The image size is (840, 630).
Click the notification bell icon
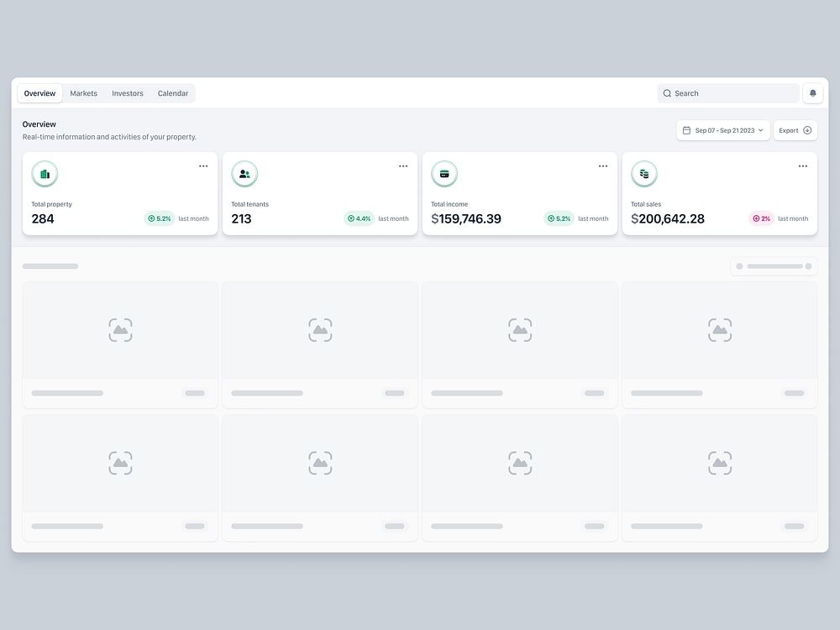[812, 93]
